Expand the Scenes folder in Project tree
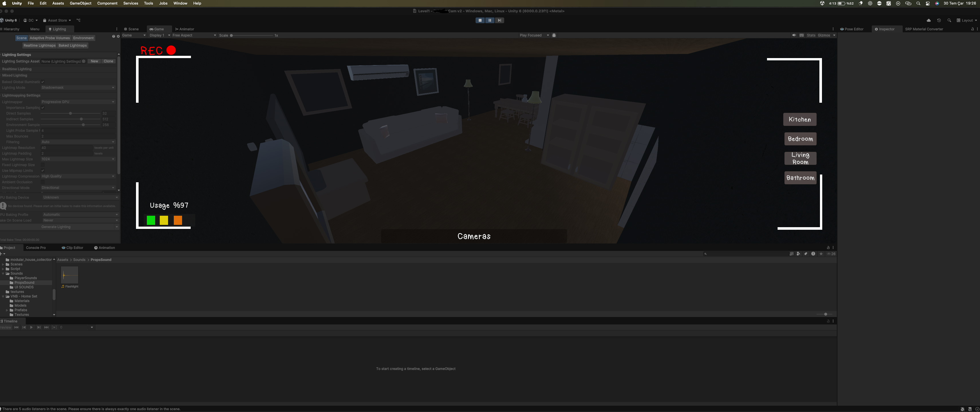Screen dimensions: 980x412 3,264
